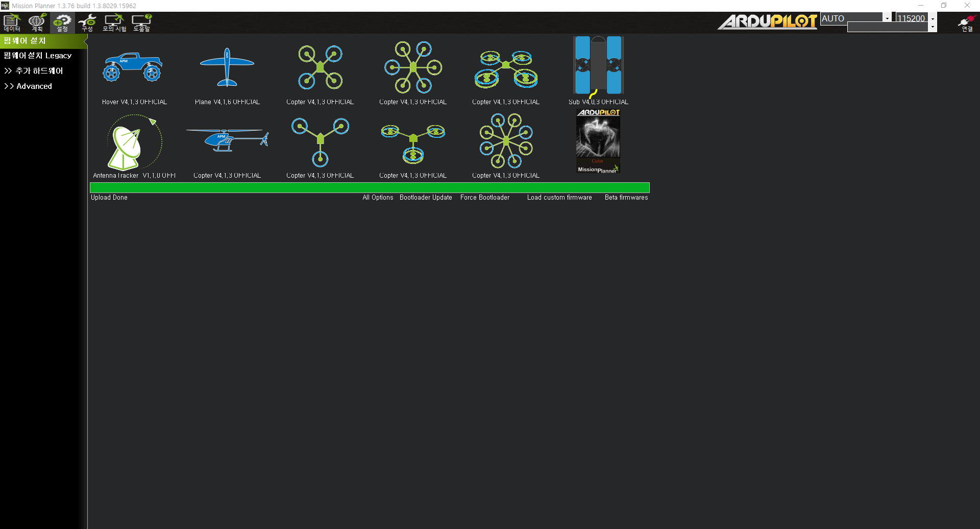Click the Force Bootloader link
Viewport: 980px width, 529px height.
point(484,197)
